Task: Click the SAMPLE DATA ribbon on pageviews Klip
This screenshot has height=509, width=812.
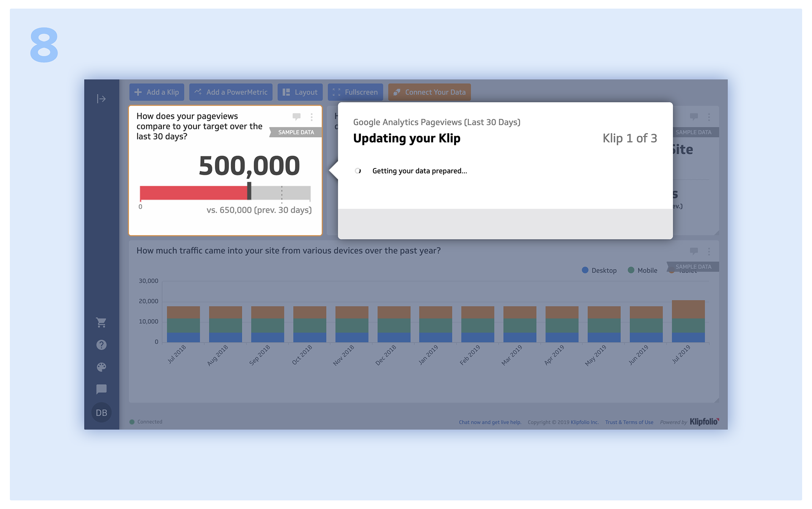Action: 296,132
